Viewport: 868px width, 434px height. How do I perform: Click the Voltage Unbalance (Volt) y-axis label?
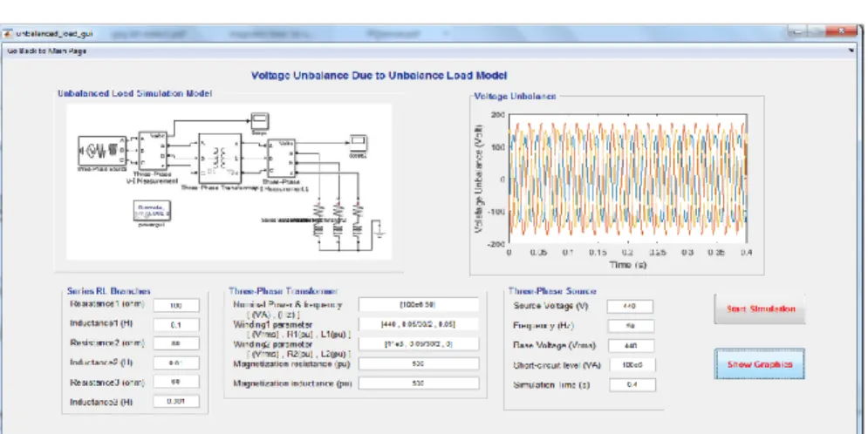tap(480, 180)
